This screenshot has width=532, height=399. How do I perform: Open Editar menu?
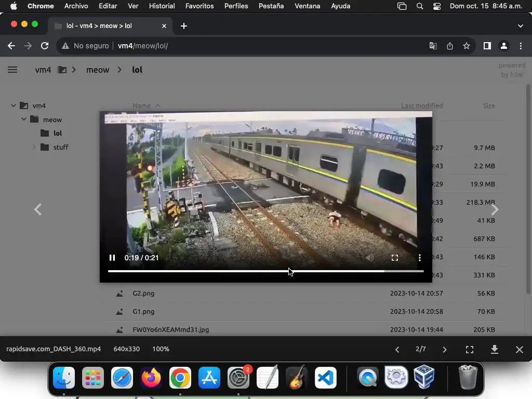108,6
